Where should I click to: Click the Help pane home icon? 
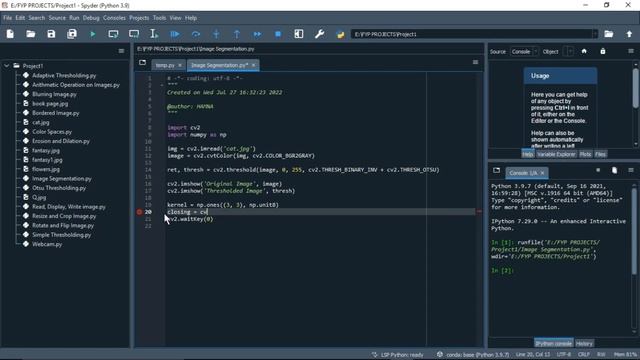(x=584, y=51)
